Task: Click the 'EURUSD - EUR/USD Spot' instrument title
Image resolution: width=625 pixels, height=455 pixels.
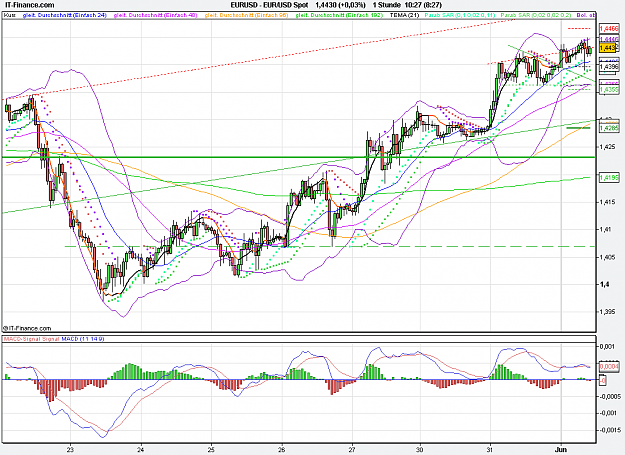Action: pyautogui.click(x=269, y=5)
